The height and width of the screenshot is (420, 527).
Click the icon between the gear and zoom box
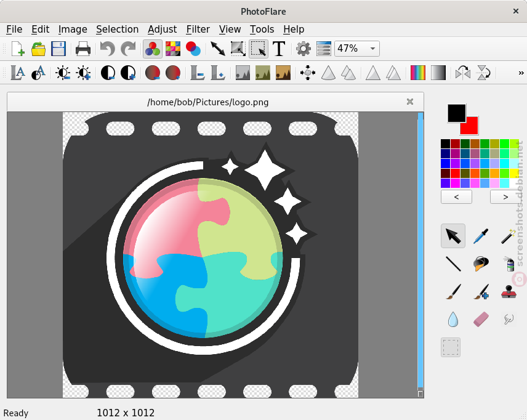click(324, 49)
